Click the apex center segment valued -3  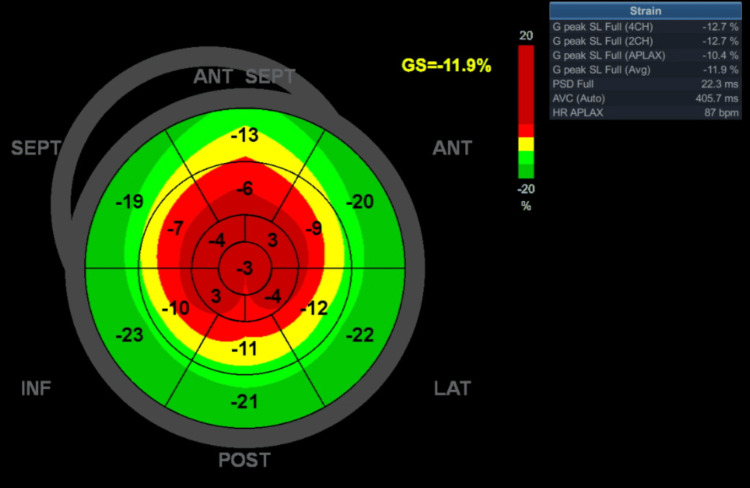pos(245,268)
